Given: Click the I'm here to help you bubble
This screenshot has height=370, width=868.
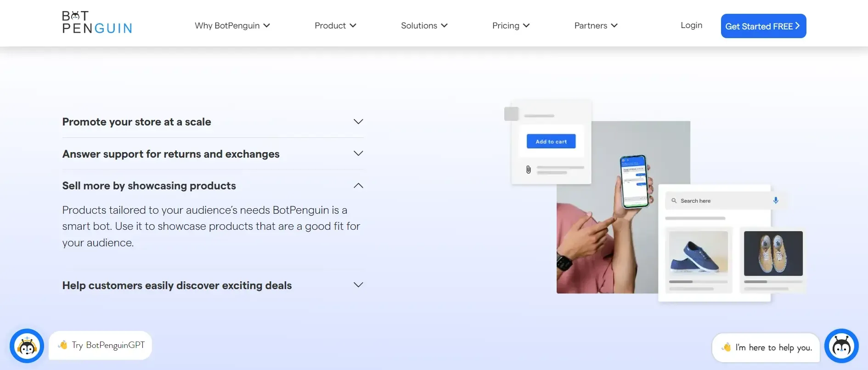Looking at the screenshot, I should [766, 347].
